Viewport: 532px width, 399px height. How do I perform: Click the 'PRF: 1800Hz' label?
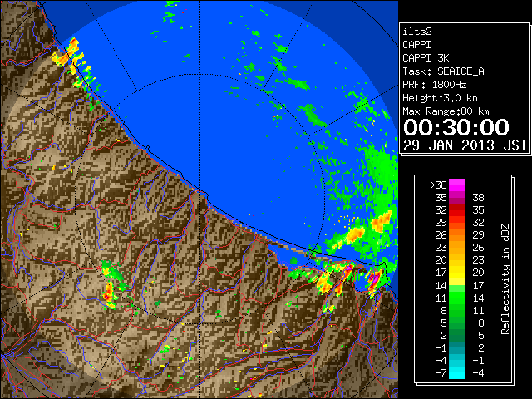[434, 85]
